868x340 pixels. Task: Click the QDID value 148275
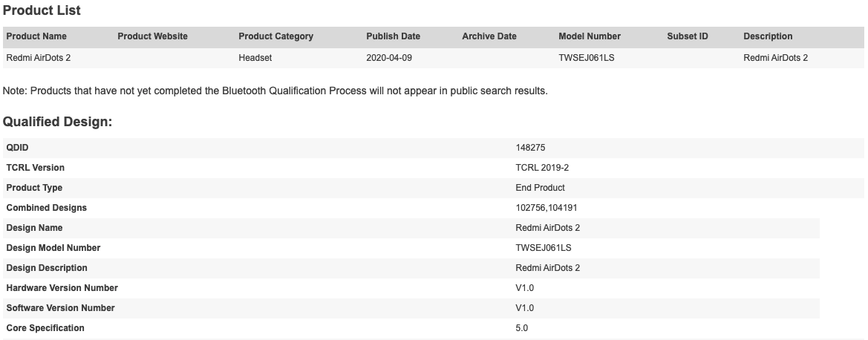(530, 148)
